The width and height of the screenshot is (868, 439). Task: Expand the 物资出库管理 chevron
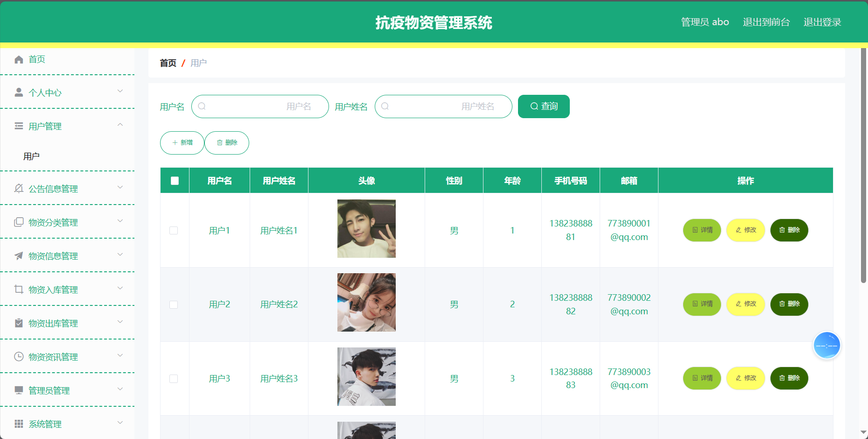pyautogui.click(x=120, y=322)
